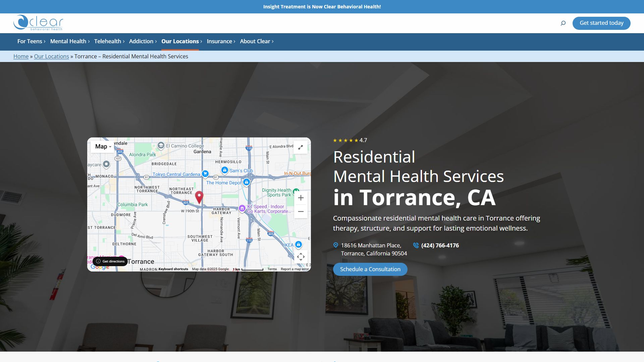This screenshot has width=644, height=362.
Task: Click Get directions on the map
Action: pos(110,261)
